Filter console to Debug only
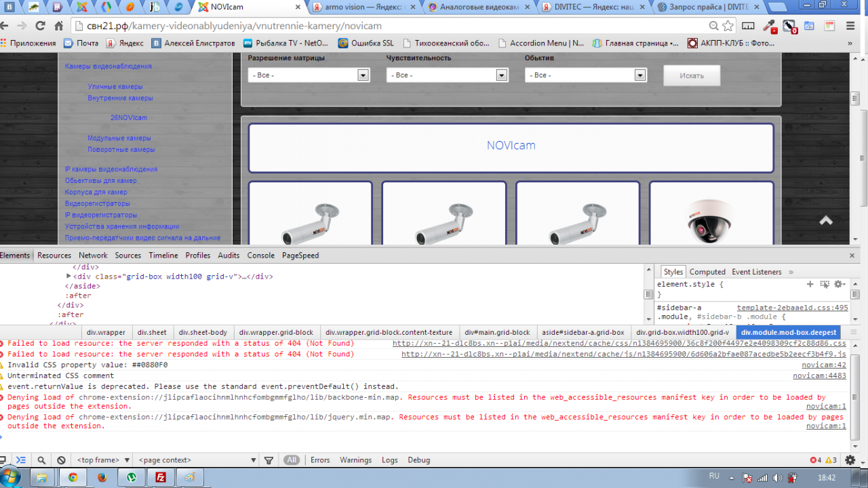The image size is (868, 488). coord(419,460)
